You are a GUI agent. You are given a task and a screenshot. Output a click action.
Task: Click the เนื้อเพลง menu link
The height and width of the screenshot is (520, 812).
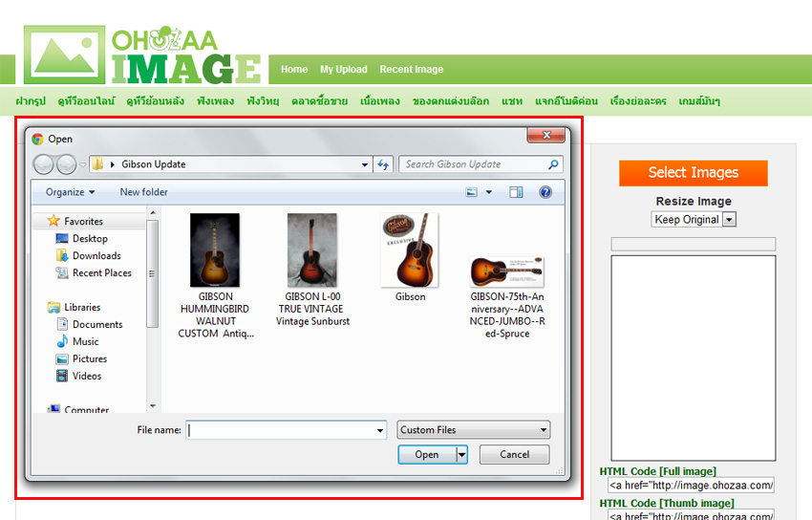(x=380, y=101)
